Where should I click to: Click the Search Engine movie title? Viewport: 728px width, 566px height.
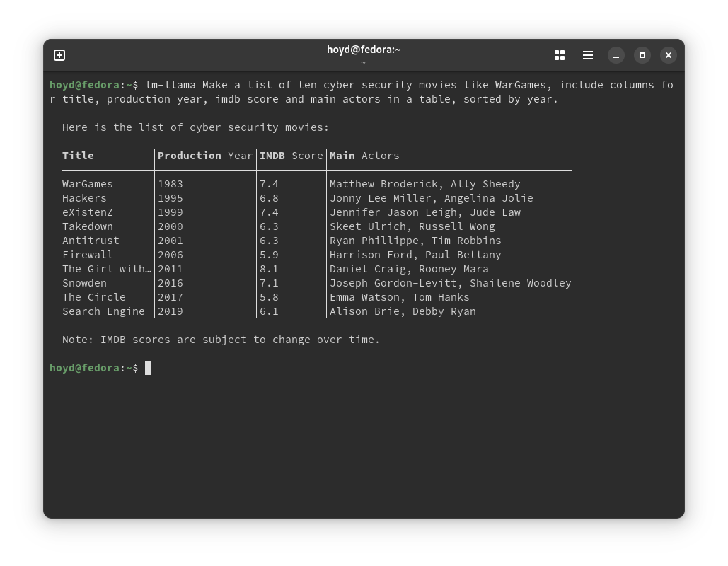(x=103, y=311)
